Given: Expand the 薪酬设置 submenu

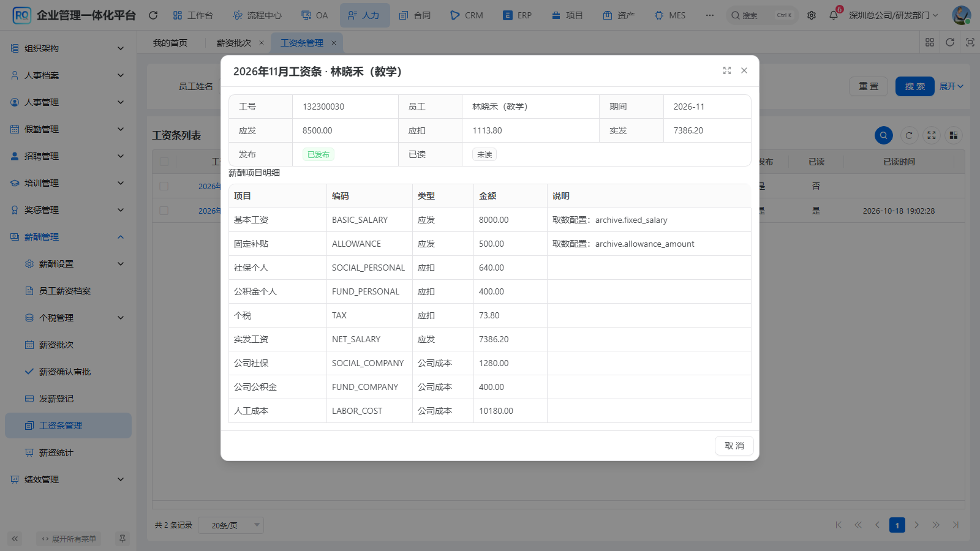Looking at the screenshot, I should point(68,264).
